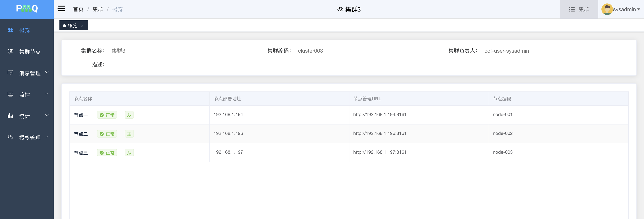The width and height of the screenshot is (644, 219).
Task: Expand the 消息管理 submenu chevron
Action: 47,73
